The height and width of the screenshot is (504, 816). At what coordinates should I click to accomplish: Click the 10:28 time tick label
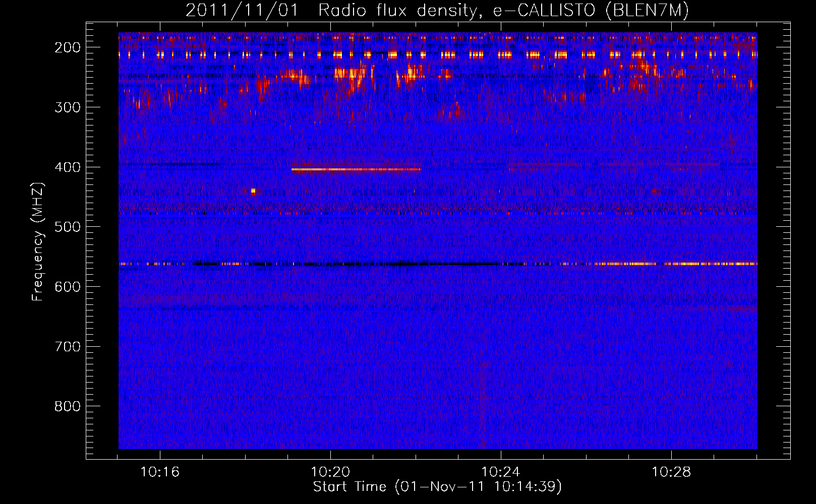tap(671, 472)
